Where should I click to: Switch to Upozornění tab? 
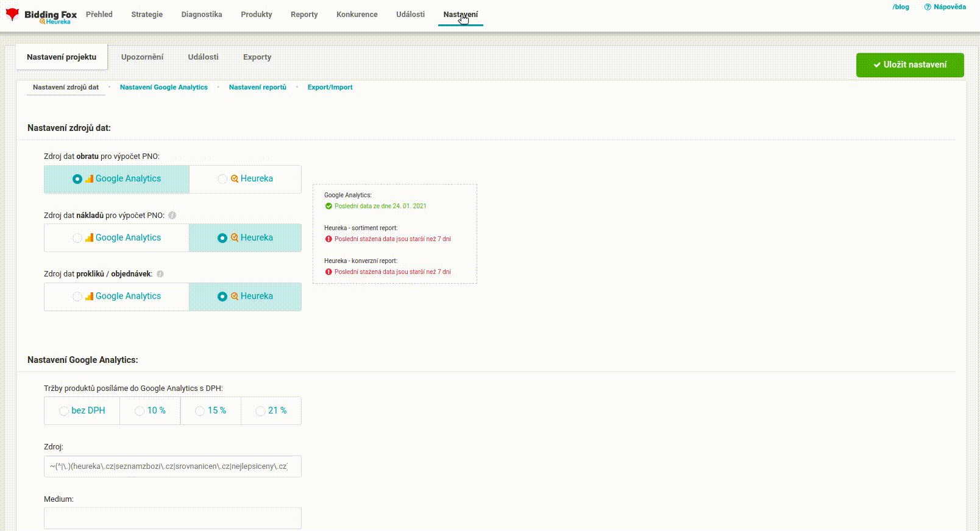pos(142,57)
